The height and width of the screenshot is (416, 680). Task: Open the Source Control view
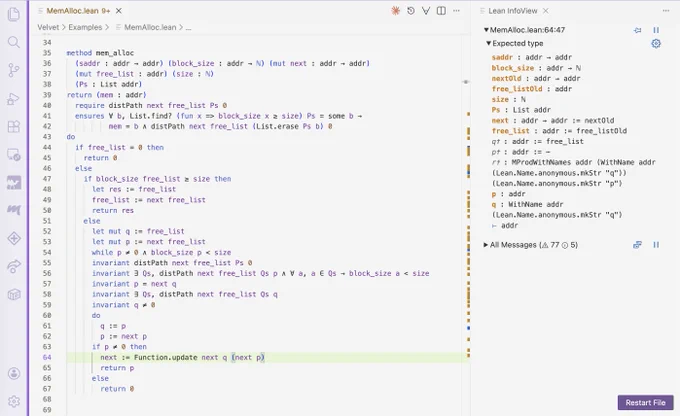[x=14, y=70]
